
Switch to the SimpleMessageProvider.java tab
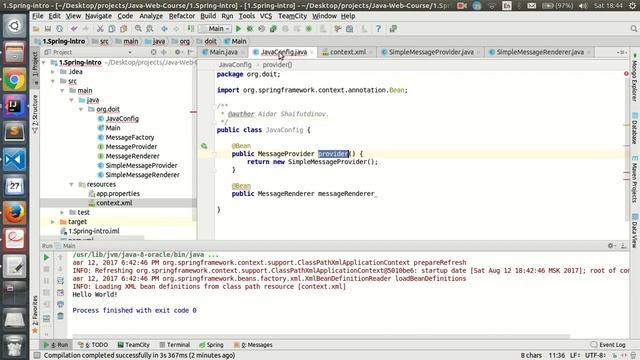click(x=431, y=52)
